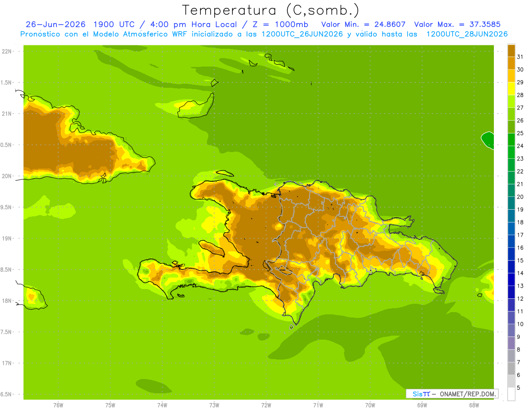Click the "31" colorbar scale label

click(520, 57)
